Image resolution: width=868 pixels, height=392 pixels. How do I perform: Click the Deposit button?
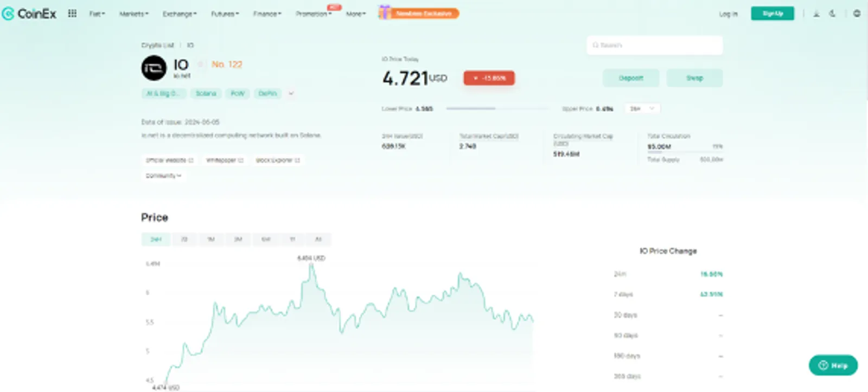point(631,78)
